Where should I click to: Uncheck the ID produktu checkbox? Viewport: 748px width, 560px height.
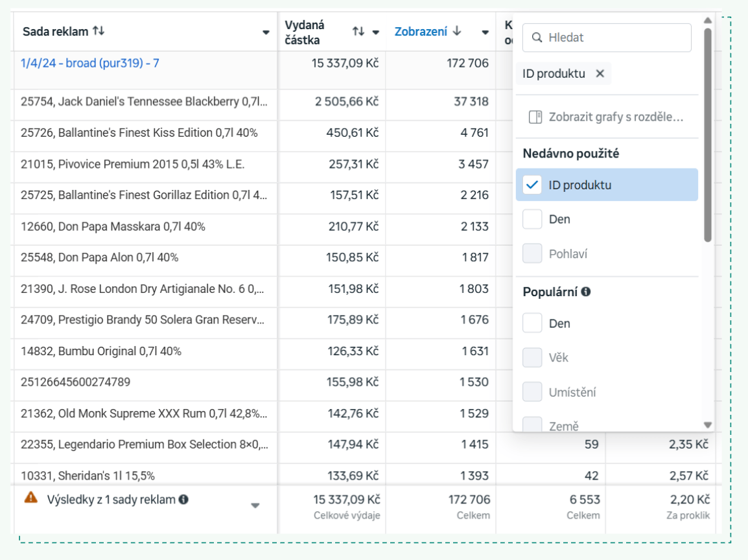(532, 185)
